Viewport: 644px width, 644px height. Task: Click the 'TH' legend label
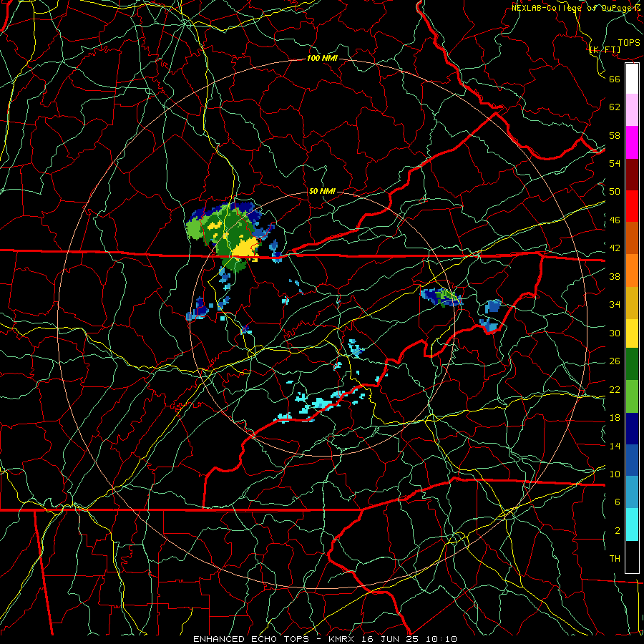click(x=615, y=559)
